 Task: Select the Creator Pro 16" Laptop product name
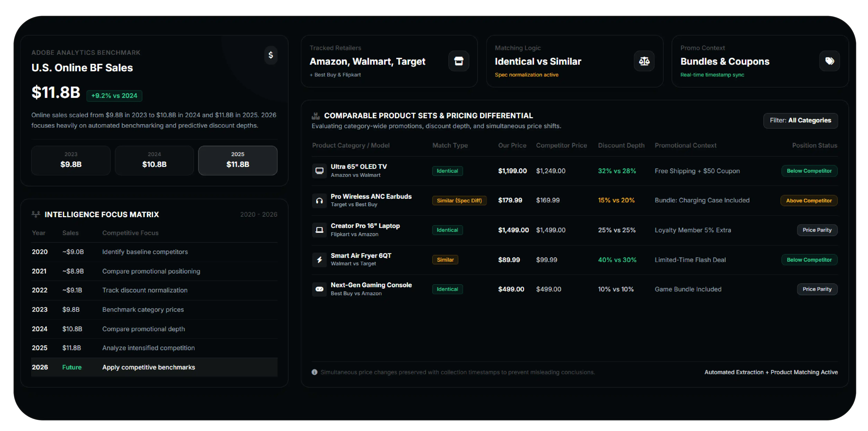point(365,226)
